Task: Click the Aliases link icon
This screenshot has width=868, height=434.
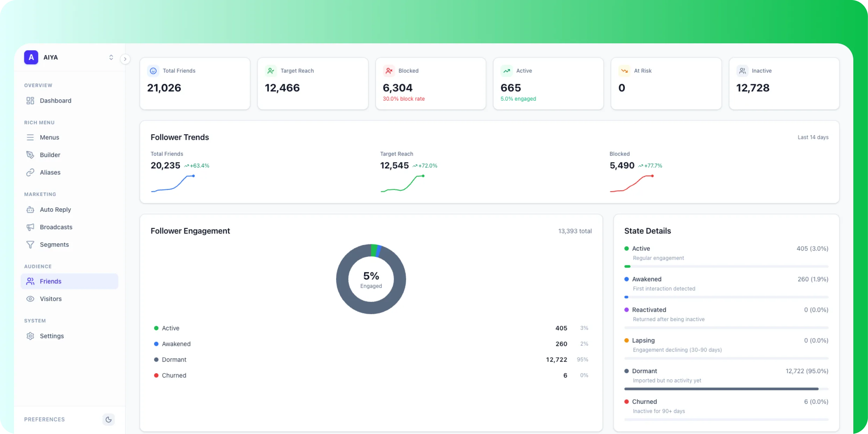Action: 30,172
